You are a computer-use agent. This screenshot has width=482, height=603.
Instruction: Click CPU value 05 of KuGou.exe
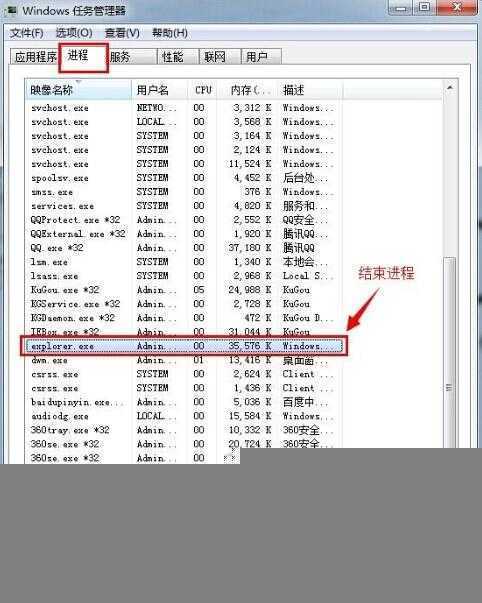coord(199,290)
